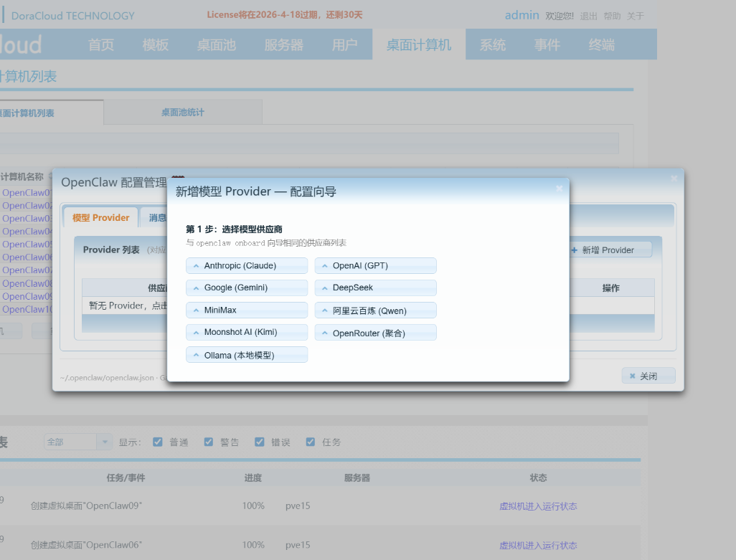
Task: Click the 状态 column header
Action: [538, 478]
